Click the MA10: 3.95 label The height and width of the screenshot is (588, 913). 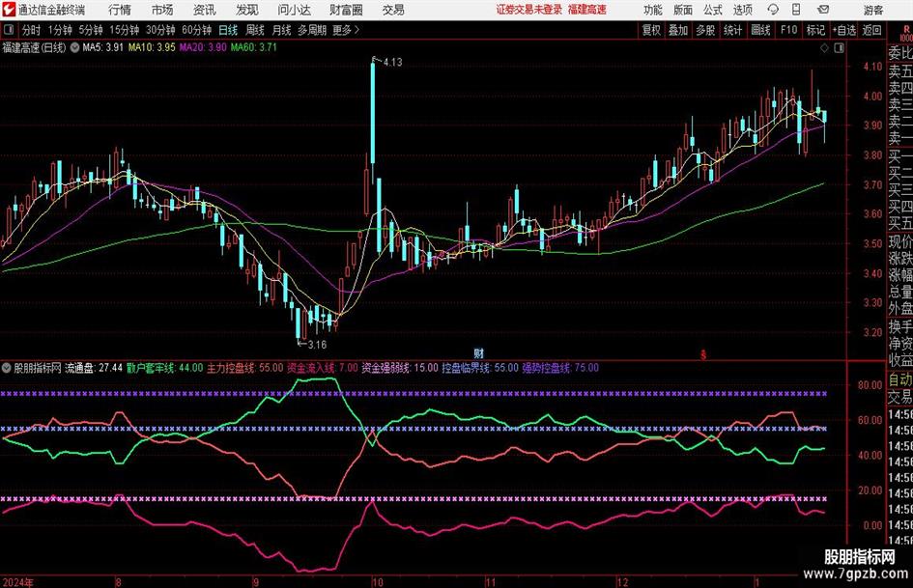[x=152, y=47]
